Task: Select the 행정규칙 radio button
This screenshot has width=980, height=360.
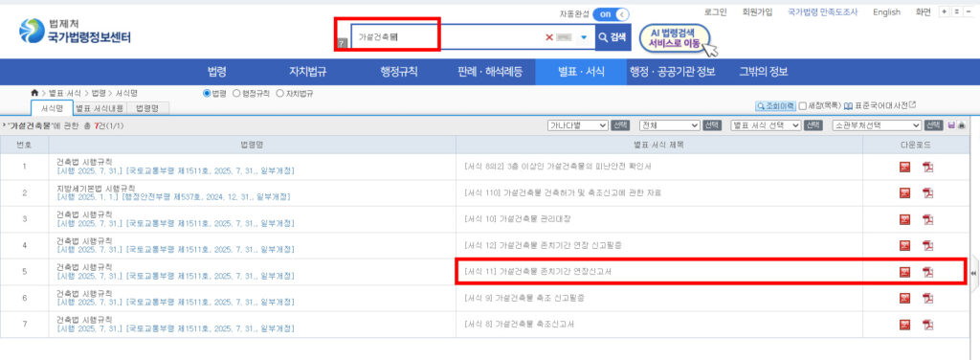Action: 236,94
